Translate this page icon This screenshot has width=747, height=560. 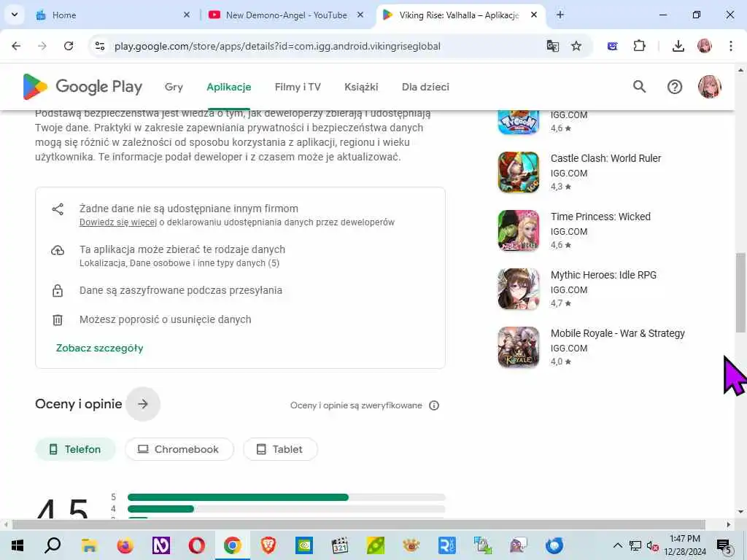click(x=553, y=46)
